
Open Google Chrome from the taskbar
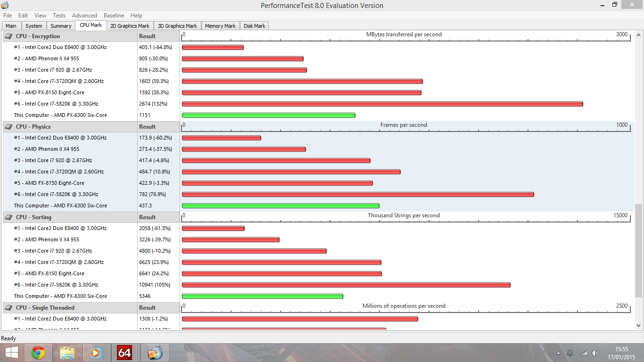pyautogui.click(x=38, y=353)
